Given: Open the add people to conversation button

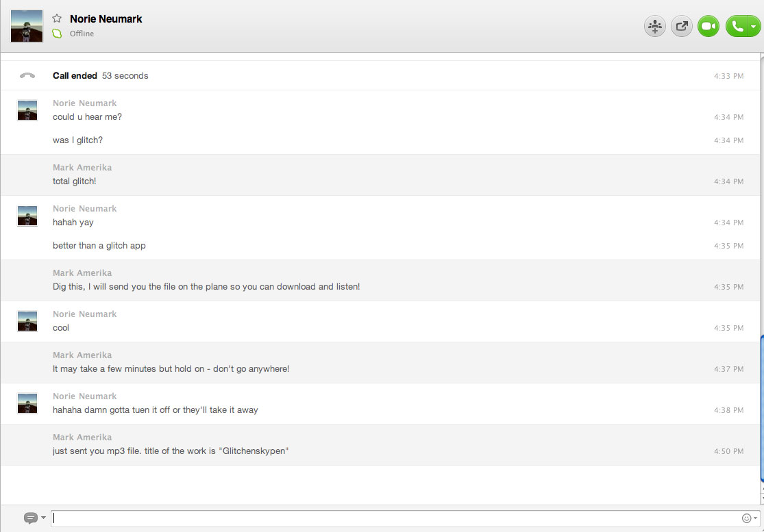Looking at the screenshot, I should (654, 27).
